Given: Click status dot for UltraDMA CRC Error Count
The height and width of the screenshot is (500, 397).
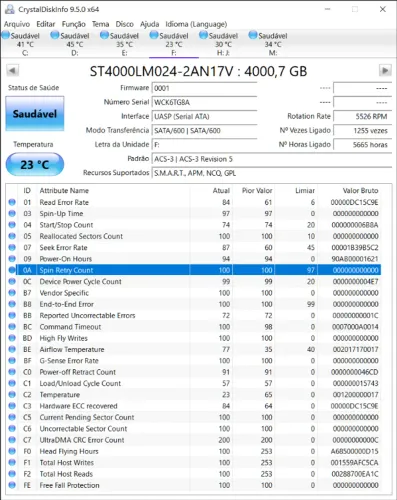Looking at the screenshot, I should [x=12, y=440].
